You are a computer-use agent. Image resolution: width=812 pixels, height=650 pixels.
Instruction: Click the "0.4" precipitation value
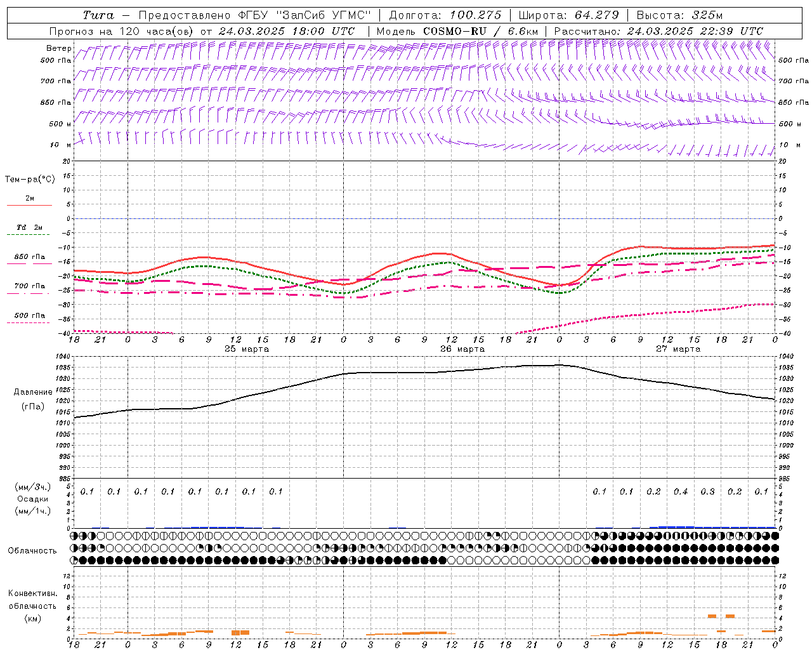(x=681, y=491)
